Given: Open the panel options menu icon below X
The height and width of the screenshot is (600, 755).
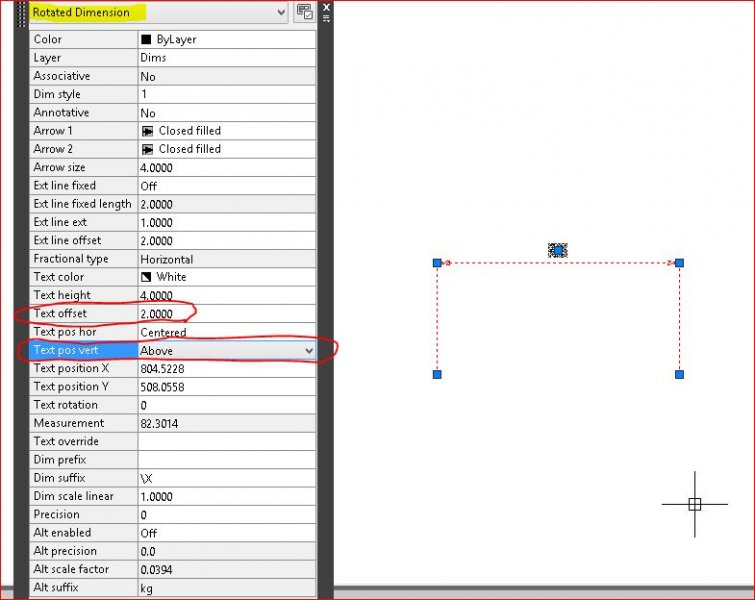Looking at the screenshot, I should [x=326, y=18].
